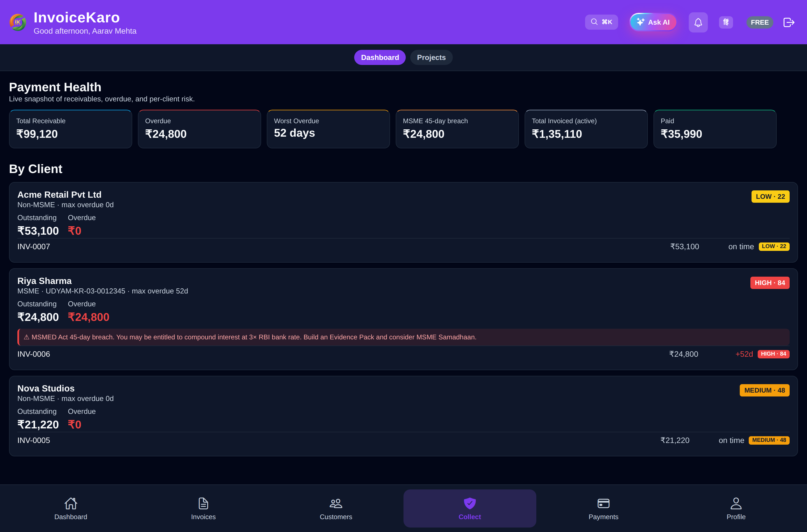Click the HIGH · 84 badge in the INV-0006 row
Image resolution: width=807 pixels, height=532 pixels.
[773, 354]
